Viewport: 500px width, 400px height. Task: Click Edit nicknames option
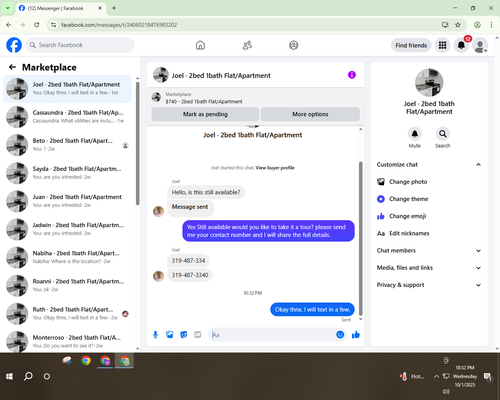click(x=429, y=233)
